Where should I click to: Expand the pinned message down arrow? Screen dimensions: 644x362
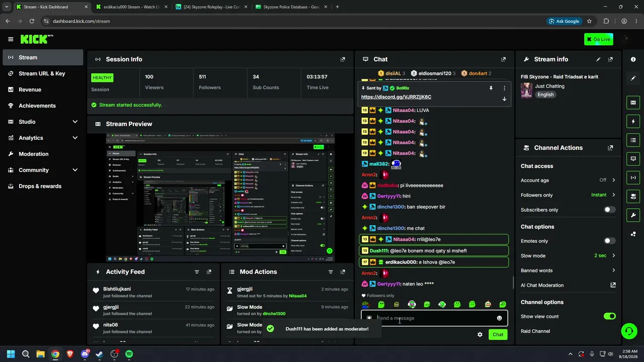(504, 99)
